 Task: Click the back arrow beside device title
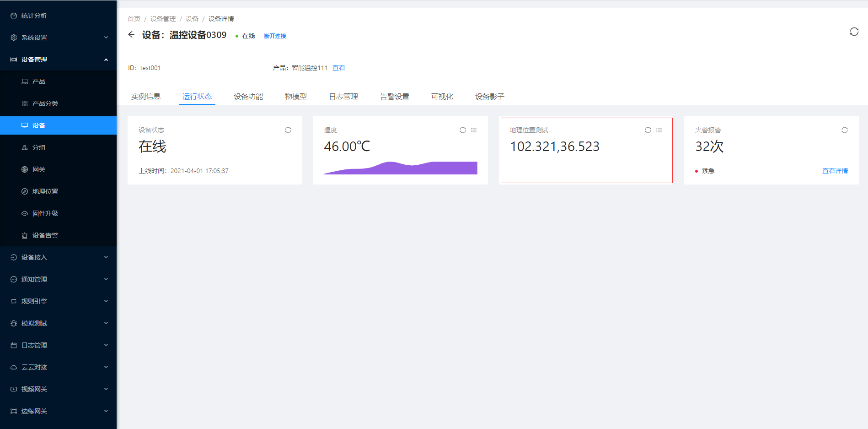131,35
